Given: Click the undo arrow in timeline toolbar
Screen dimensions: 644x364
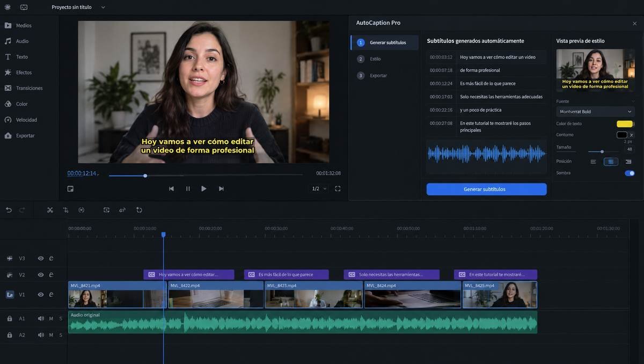Looking at the screenshot, I should [x=9, y=210].
